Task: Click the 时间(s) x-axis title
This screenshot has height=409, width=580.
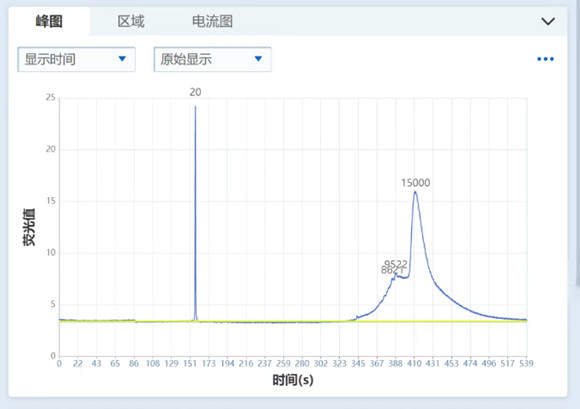Action: pyautogui.click(x=293, y=380)
